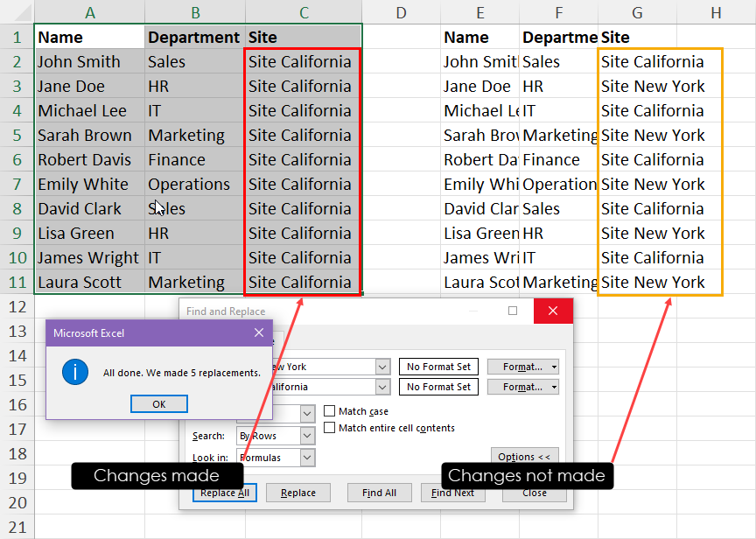Maximize the Find and Replace dialog

click(x=513, y=311)
